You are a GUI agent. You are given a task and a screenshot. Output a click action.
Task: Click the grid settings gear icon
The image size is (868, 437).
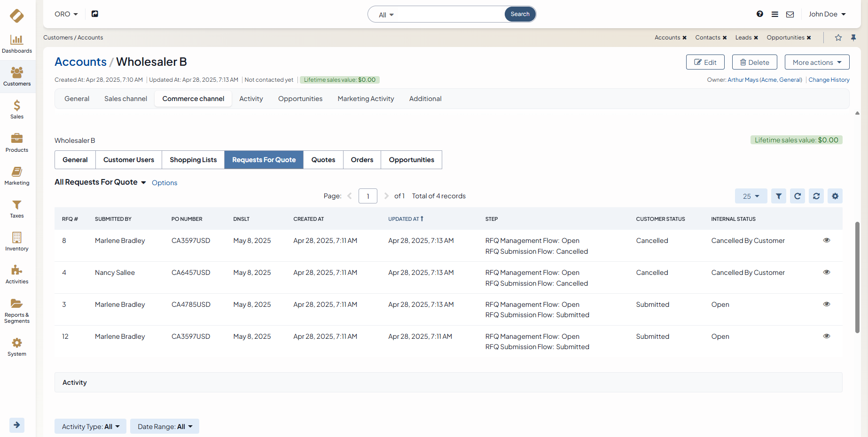[835, 196]
